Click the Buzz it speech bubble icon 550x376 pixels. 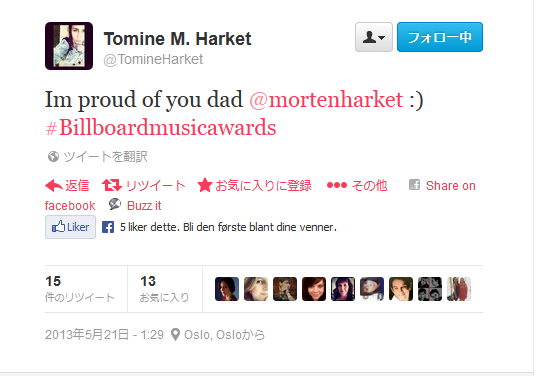pyautogui.click(x=115, y=204)
